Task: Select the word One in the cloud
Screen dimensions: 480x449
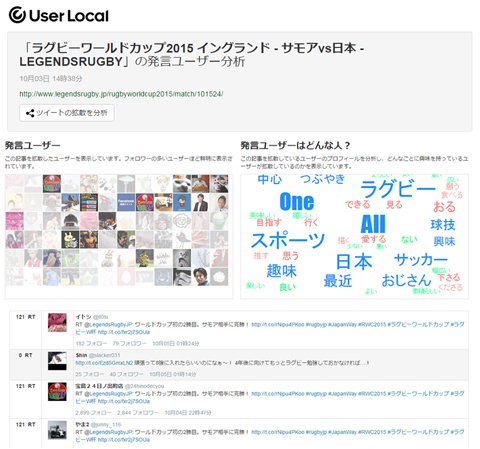Action: [x=297, y=202]
